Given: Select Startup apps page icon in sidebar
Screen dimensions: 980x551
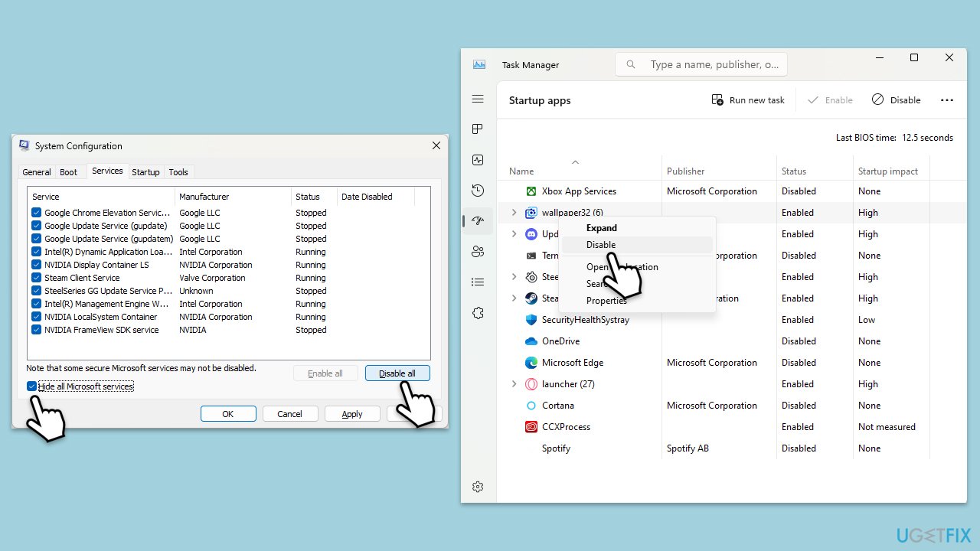Looking at the screenshot, I should (478, 221).
